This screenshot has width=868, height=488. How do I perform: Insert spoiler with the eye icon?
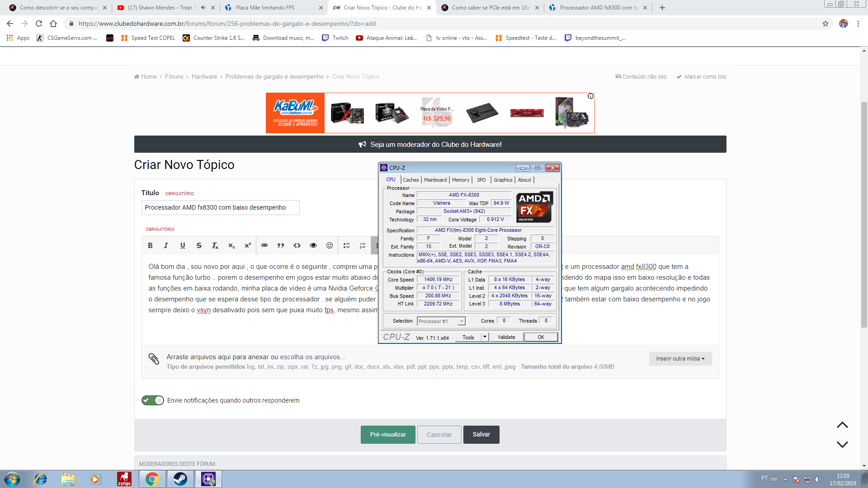pos(313,245)
